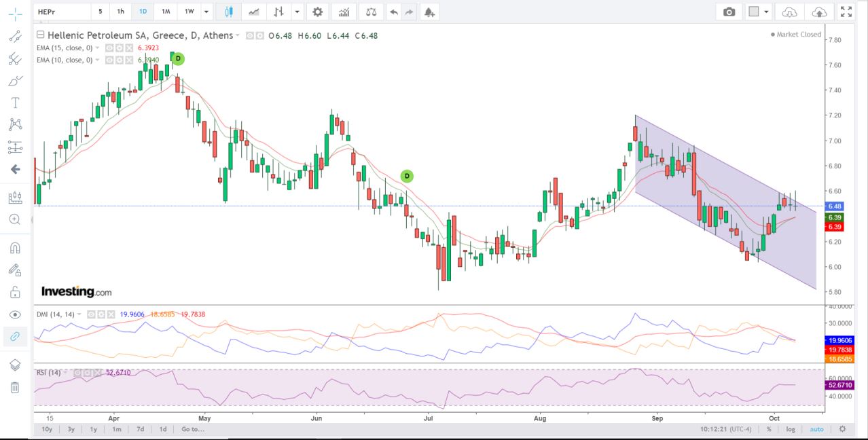Remove drawings with the trash can icon
The image size is (868, 440).
coord(14,387)
